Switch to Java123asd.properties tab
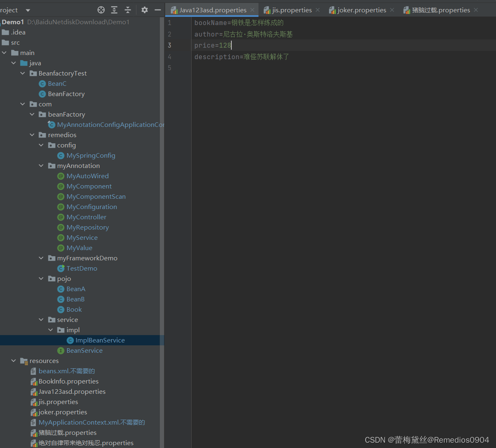This screenshot has width=496, height=448. click(x=213, y=10)
